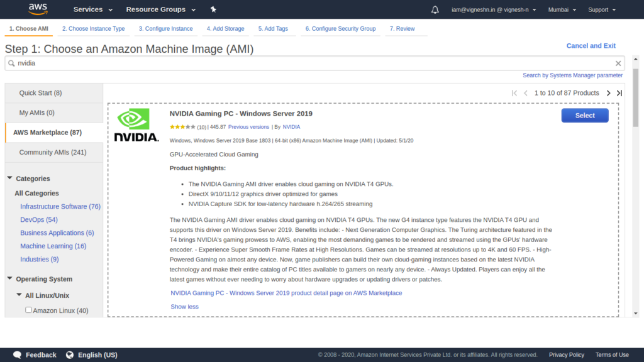The image size is (644, 362).
Task: Click the language globe icon
Action: tap(70, 355)
